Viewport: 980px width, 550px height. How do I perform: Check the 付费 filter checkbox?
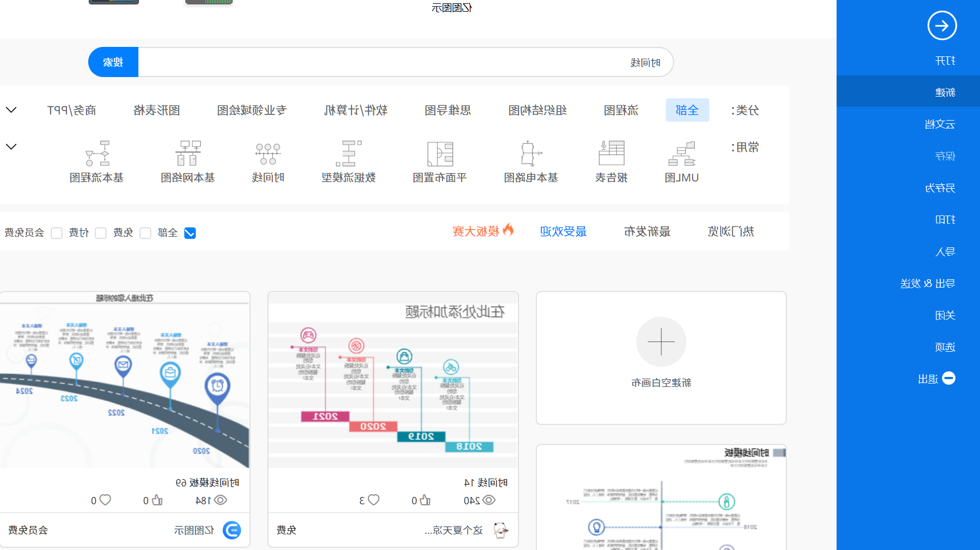point(100,233)
